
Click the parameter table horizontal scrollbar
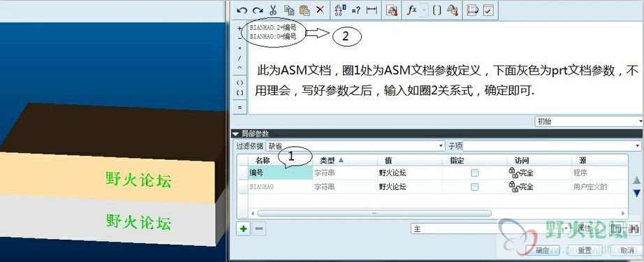374,214
